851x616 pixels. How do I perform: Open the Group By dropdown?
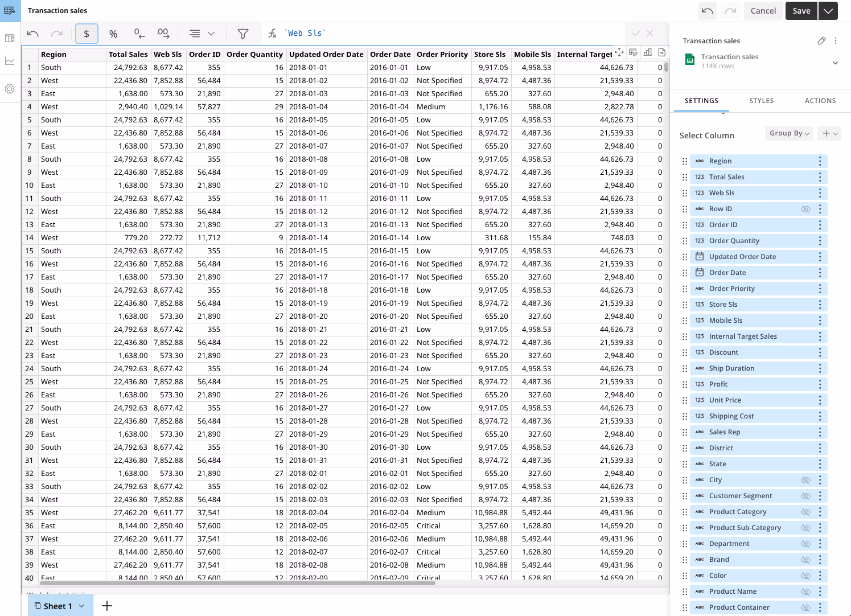[789, 133]
